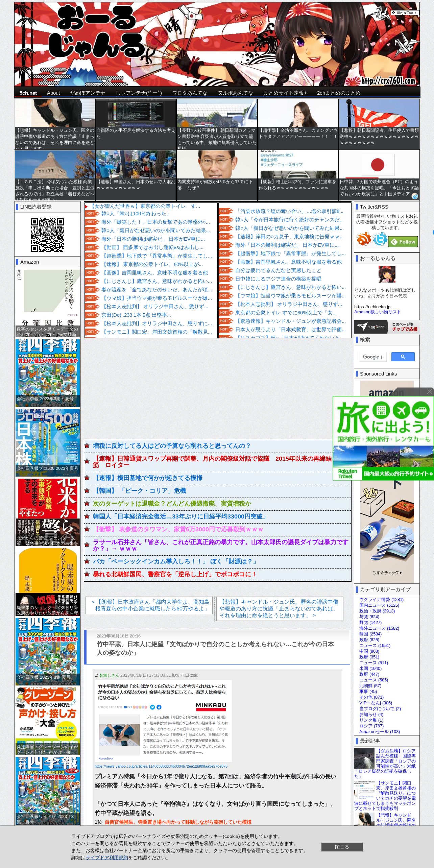Click the おーるじゃんる profile avatar image
The width and height of the screenshot is (434, 868).
(387, 274)
